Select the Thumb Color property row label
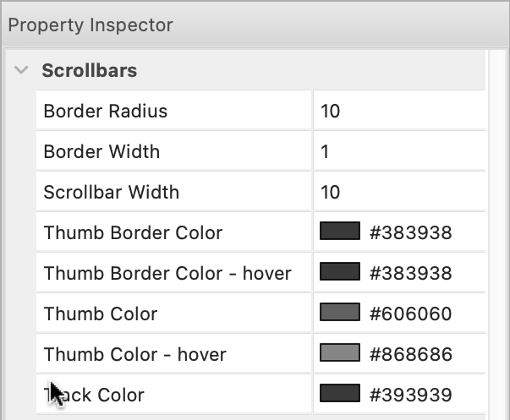 pyautogui.click(x=101, y=314)
